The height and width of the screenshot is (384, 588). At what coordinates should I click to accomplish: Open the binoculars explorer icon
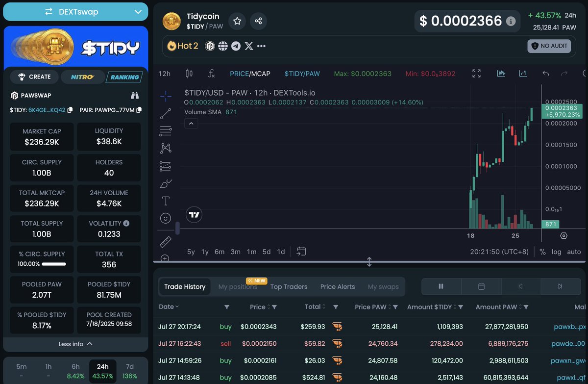coord(135,95)
